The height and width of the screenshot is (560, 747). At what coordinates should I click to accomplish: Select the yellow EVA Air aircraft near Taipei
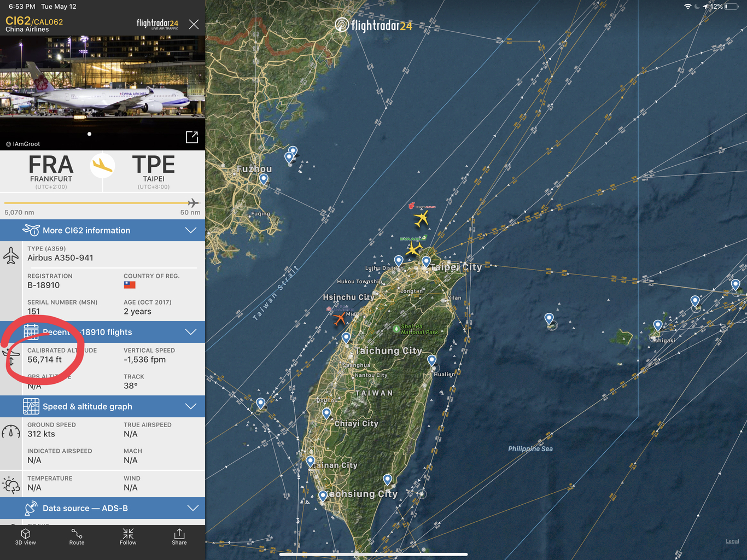click(x=413, y=249)
